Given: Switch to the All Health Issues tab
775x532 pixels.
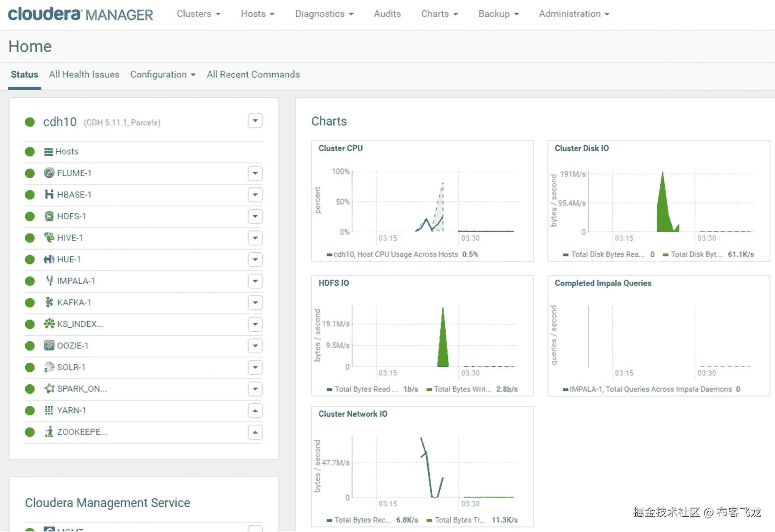Looking at the screenshot, I should (84, 75).
